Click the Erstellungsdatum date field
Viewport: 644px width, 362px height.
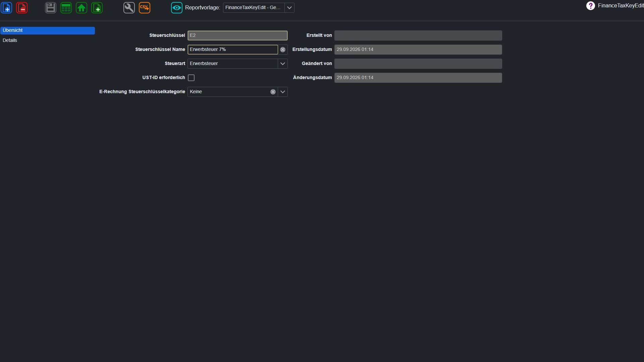pyautogui.click(x=418, y=50)
